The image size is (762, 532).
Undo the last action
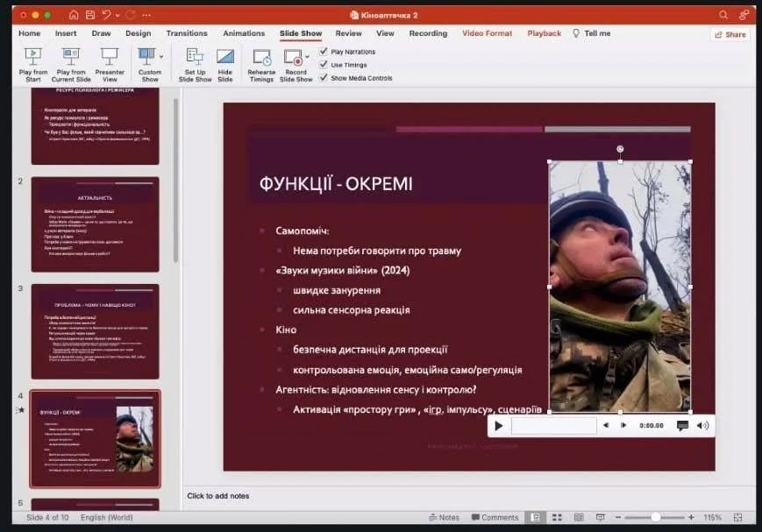pyautogui.click(x=107, y=15)
